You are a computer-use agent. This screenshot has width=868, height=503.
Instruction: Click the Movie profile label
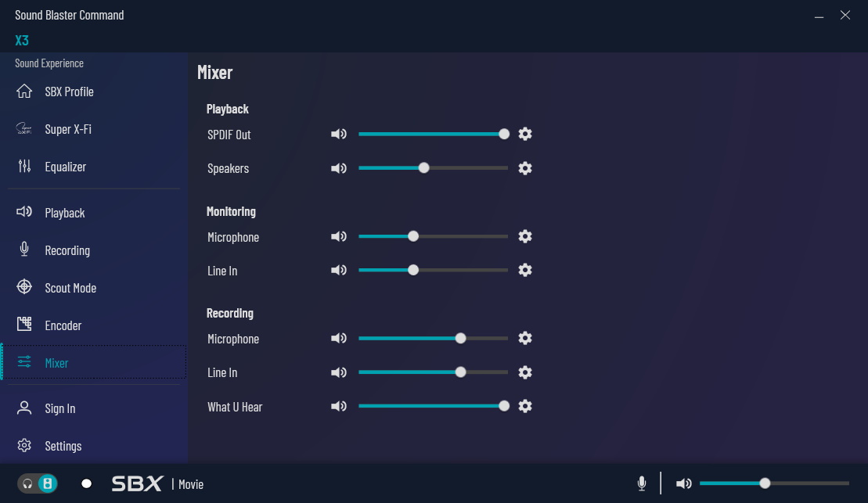click(191, 485)
